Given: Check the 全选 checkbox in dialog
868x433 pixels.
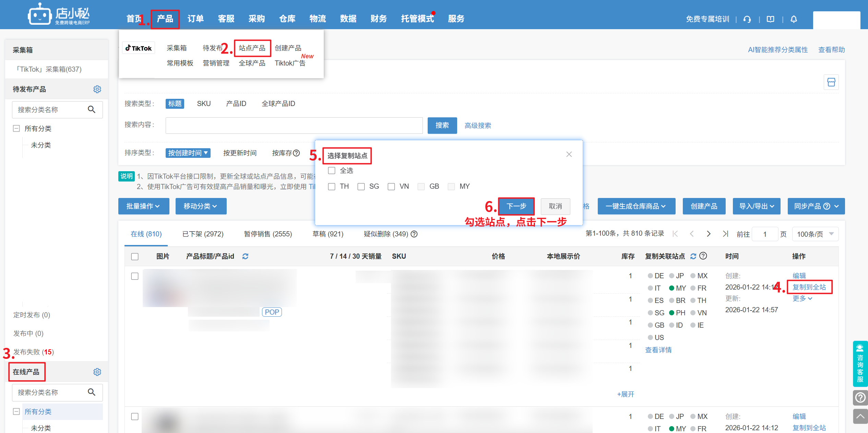Looking at the screenshot, I should pos(332,171).
